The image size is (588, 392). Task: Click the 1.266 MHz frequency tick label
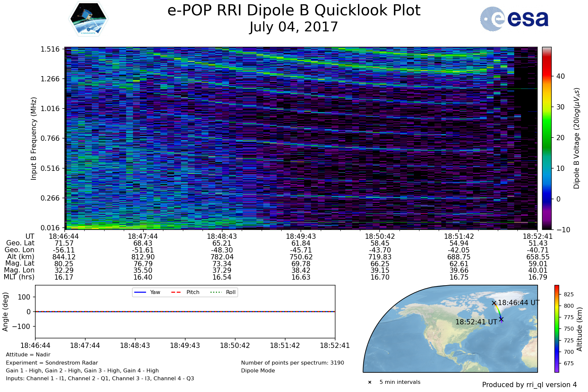(x=50, y=79)
